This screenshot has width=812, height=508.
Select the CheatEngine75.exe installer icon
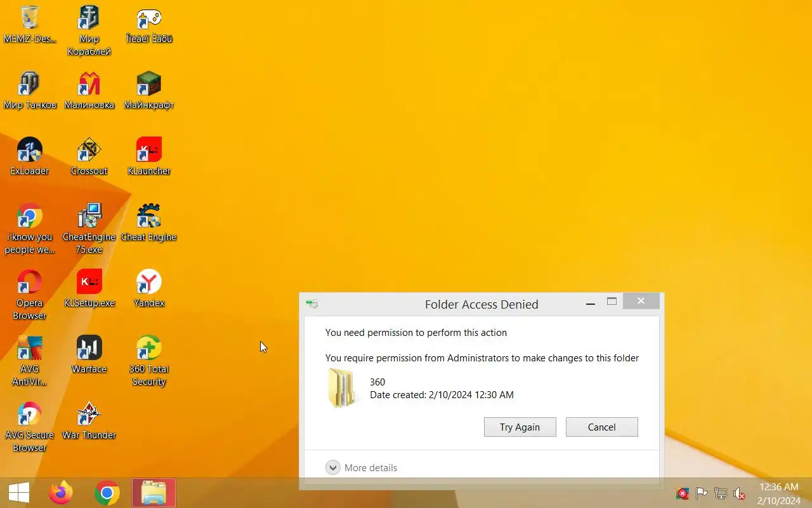89,229
